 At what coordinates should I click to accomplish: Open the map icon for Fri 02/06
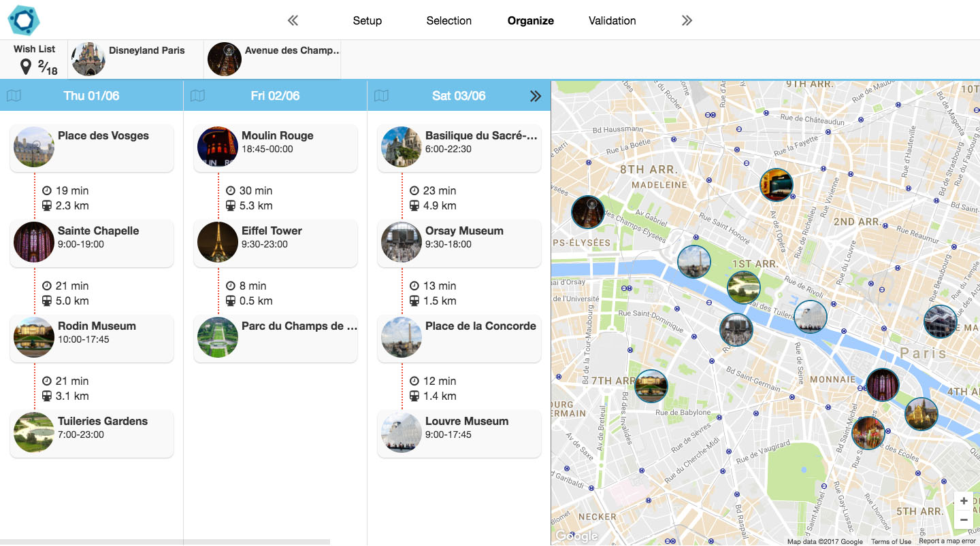click(x=197, y=96)
